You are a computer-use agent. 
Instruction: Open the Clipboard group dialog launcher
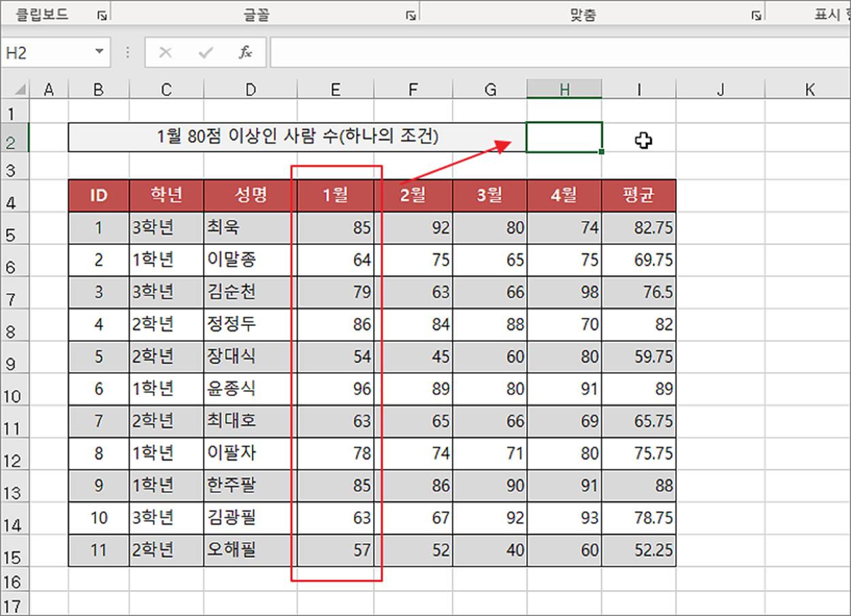101,16
